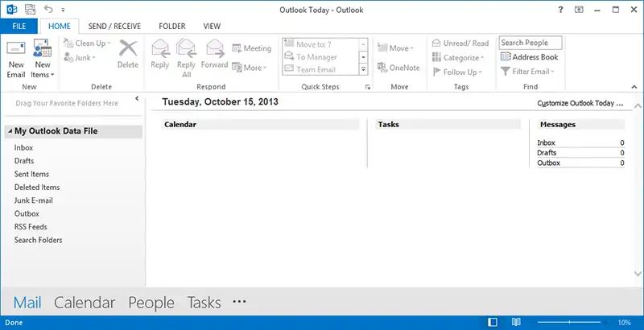The width and height of the screenshot is (644, 330).
Task: Open the Inbox folder in folder pane
Action: (x=23, y=147)
